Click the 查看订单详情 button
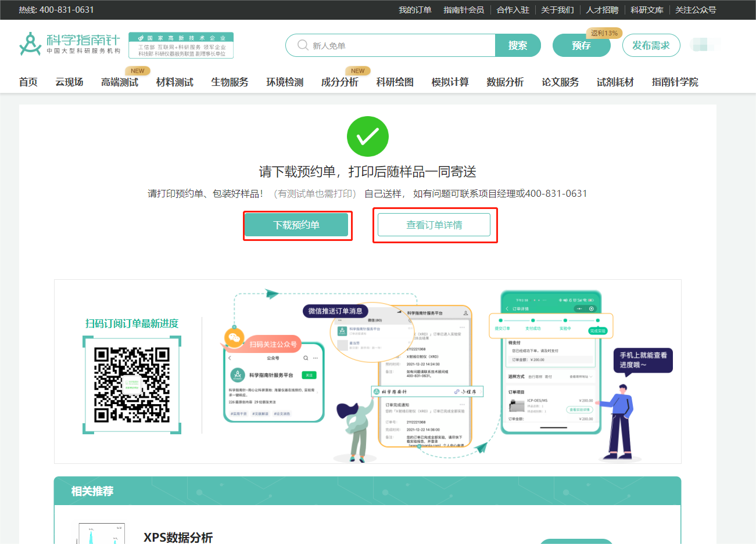This screenshot has width=756, height=544. pos(435,225)
